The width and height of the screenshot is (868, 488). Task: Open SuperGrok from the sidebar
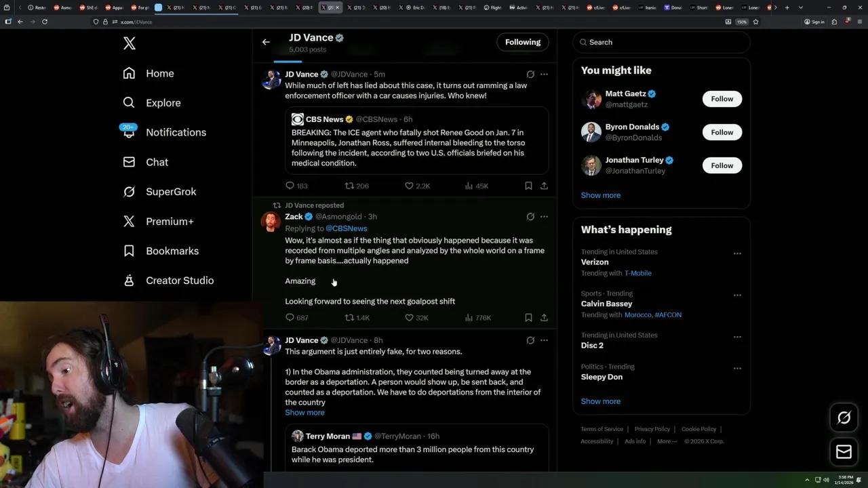tap(159, 192)
